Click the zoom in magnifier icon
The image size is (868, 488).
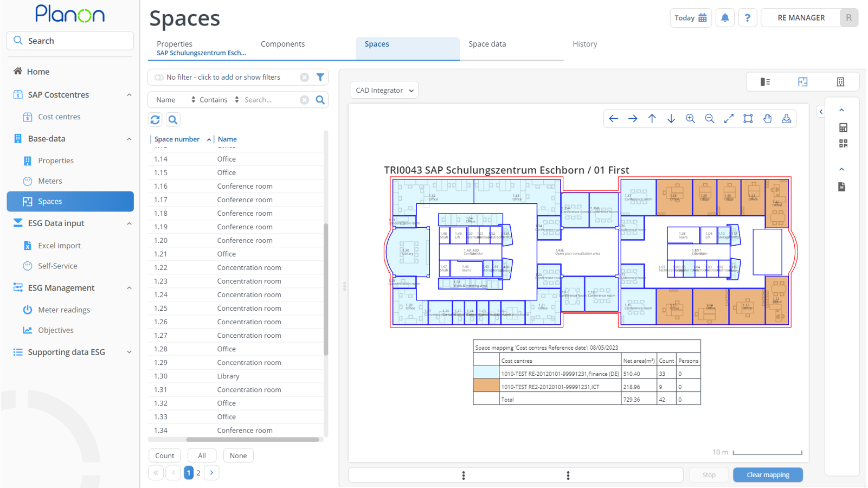[690, 119]
